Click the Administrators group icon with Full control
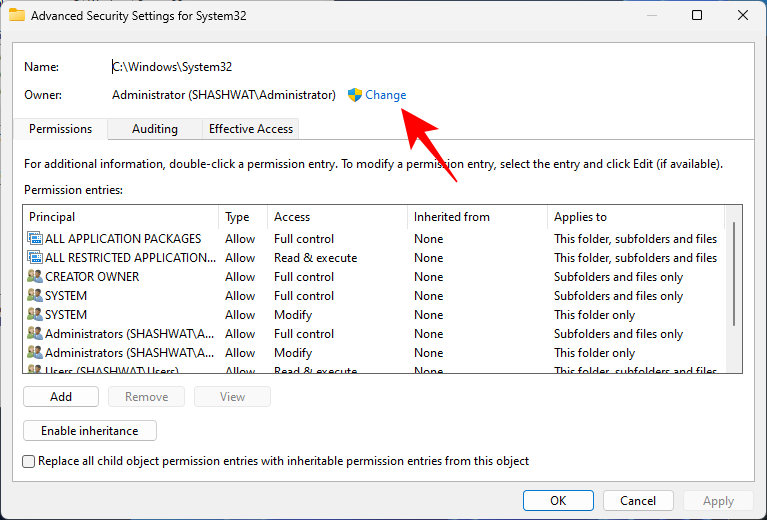 (35, 334)
